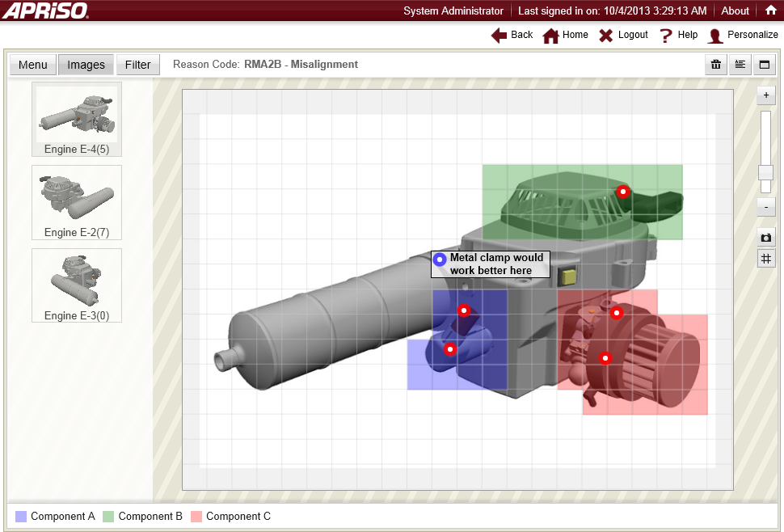The image size is (784, 532).
Task: Capture snapshot using the camera icon
Action: 765,237
